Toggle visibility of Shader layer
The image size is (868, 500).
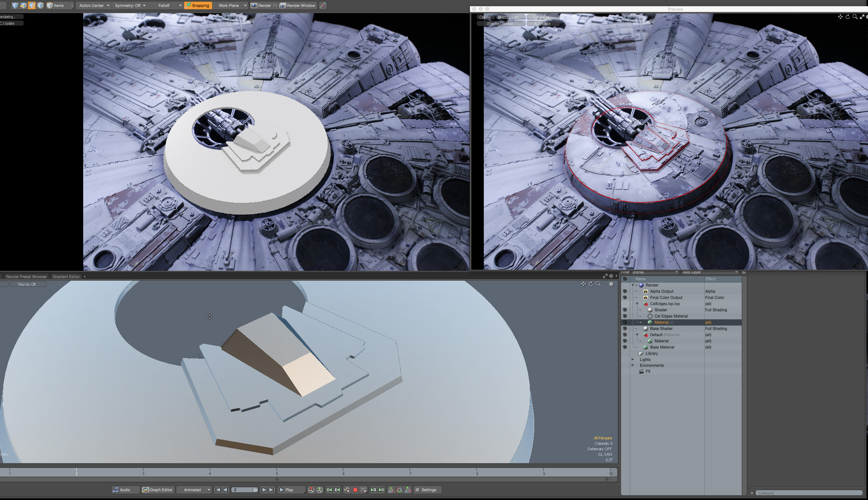(x=625, y=310)
